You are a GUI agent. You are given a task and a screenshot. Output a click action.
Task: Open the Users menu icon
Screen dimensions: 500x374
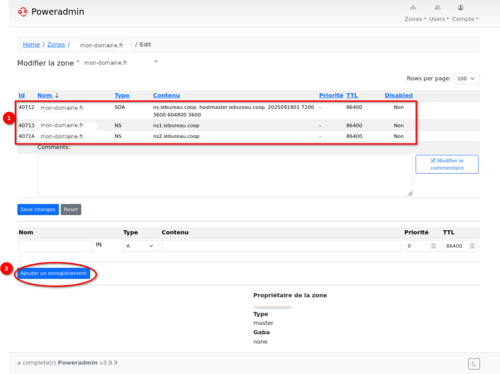pyautogui.click(x=437, y=7)
